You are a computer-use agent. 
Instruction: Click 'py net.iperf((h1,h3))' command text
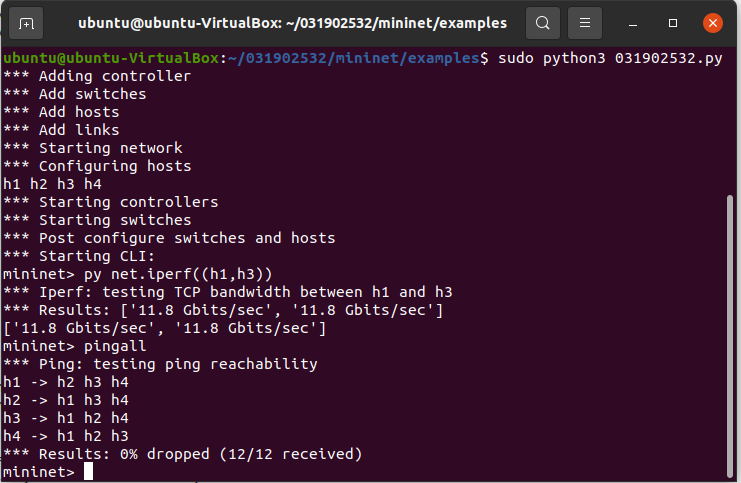pos(178,274)
